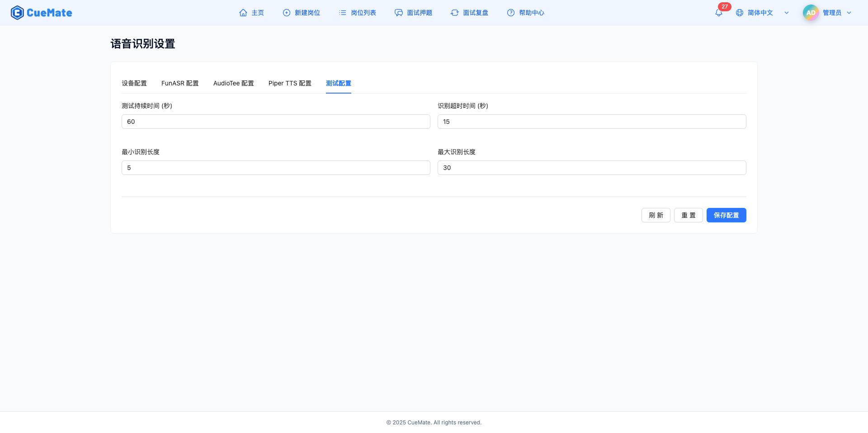Click the 测试持续时间 input field showing 60
Screen dimensions: 868x433
[x=276, y=122]
